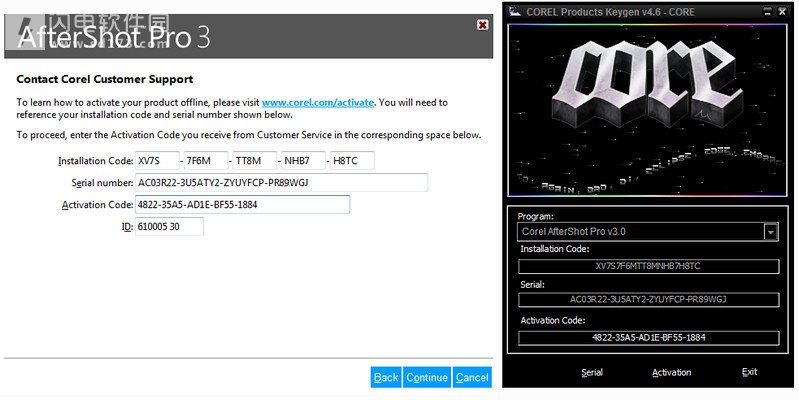Click the Contact Corel Customer Support heading
This screenshot has height=400, width=799.
point(104,79)
